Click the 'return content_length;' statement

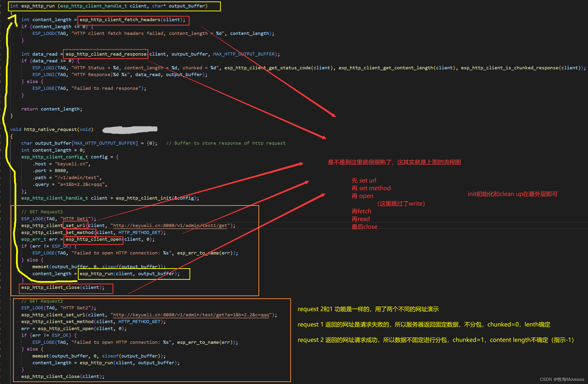coord(52,109)
